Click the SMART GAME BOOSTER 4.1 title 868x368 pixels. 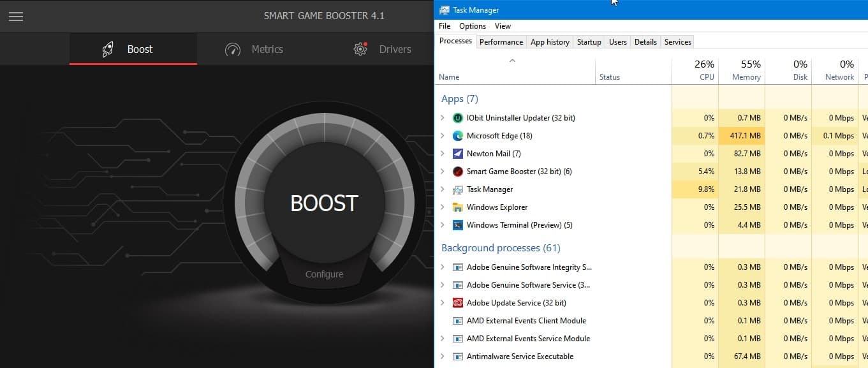tap(324, 16)
